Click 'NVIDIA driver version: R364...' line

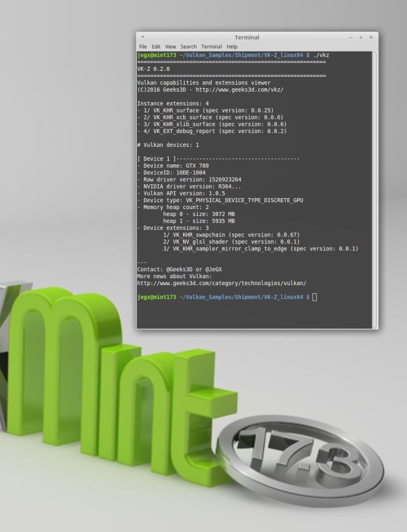point(189,186)
